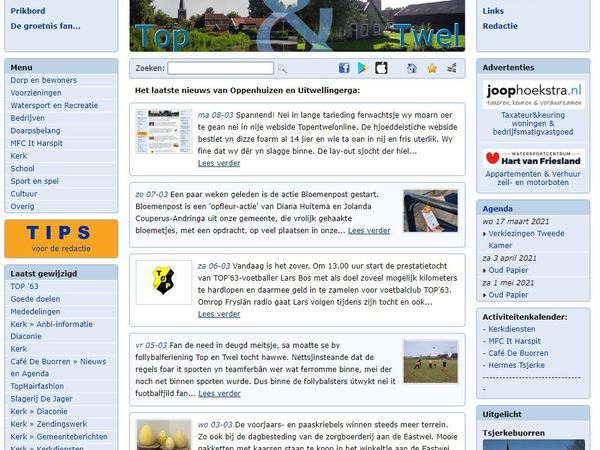The image size is (600, 450).
Task: Open Kerk » Diaconie link
Action: pos(39,411)
